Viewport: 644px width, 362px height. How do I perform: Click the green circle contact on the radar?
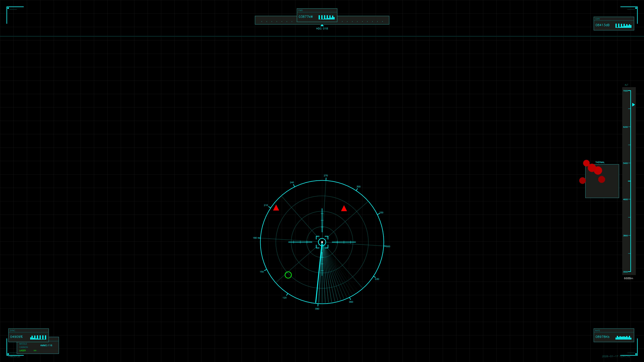click(x=288, y=275)
